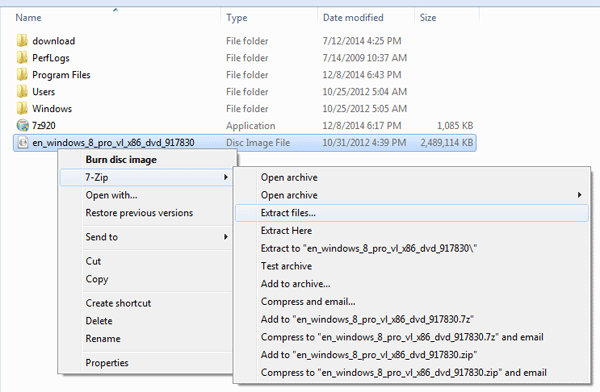
Task: Sort by the Size column header
Action: click(428, 18)
